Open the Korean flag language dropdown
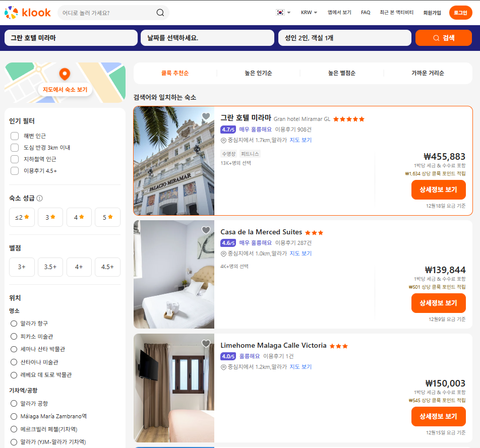This screenshot has height=448, width=480. [x=283, y=13]
